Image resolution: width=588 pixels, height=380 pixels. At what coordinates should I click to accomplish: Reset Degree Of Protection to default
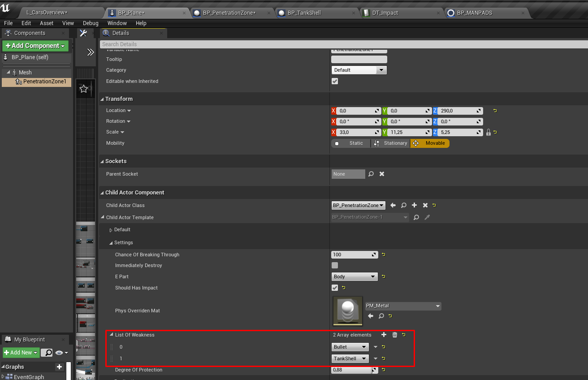click(x=384, y=370)
